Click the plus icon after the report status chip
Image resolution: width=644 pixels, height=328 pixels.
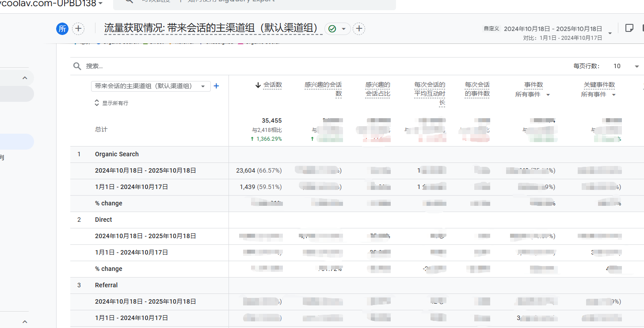[x=359, y=29]
